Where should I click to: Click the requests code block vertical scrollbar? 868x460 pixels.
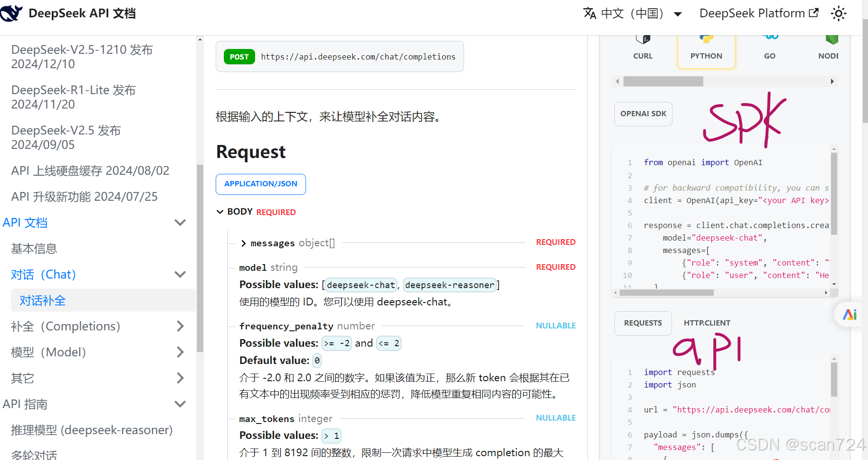[834, 379]
